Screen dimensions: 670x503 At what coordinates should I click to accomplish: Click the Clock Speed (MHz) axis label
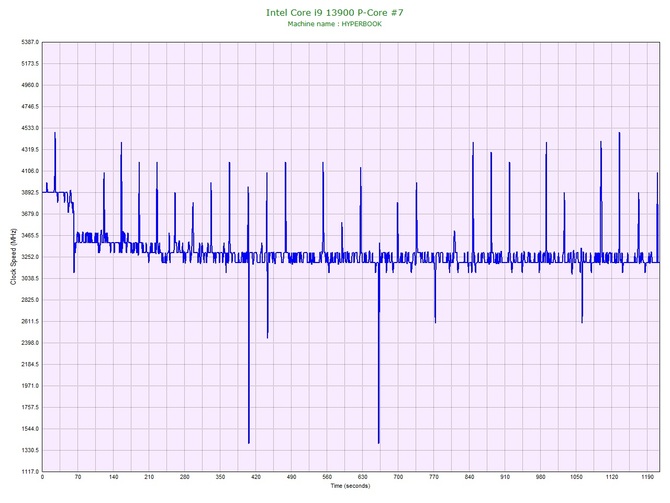pyautogui.click(x=14, y=257)
